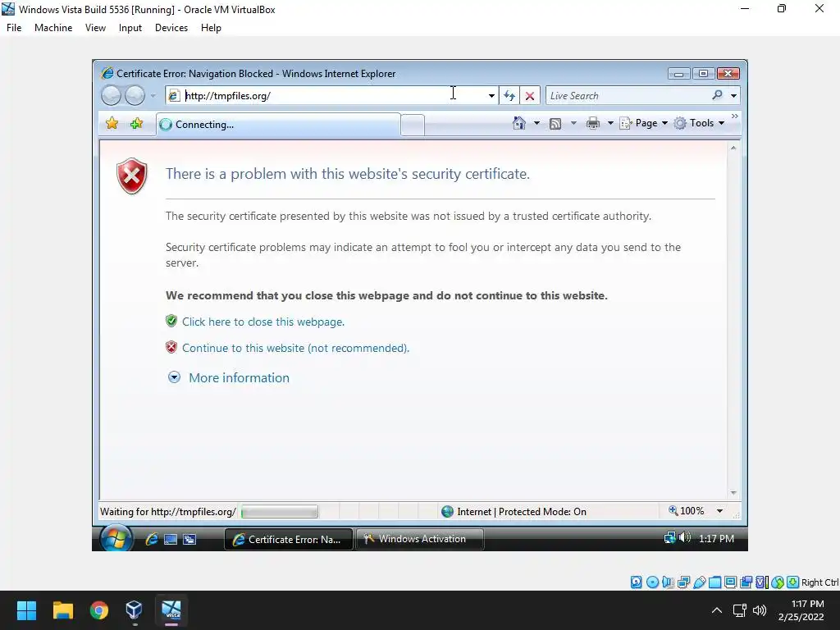Open Google Chrome from host taskbar
This screenshot has height=630, width=840.
pos(98,610)
